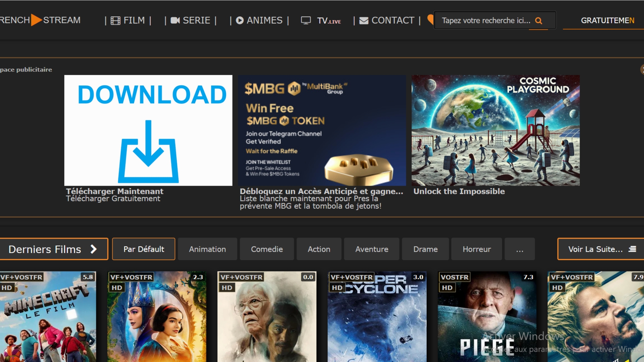This screenshot has width=644, height=362.
Task: Select the Par Défaut filter tab
Action: [x=144, y=249]
